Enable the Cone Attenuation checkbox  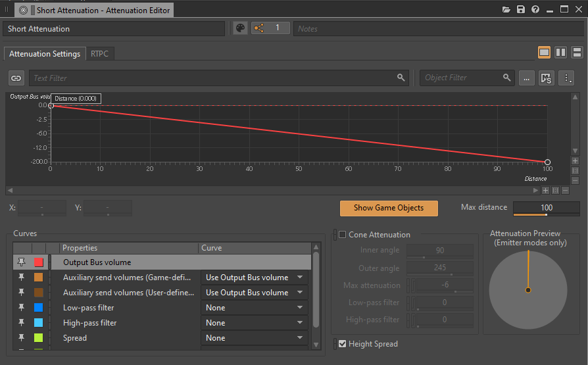[343, 235]
